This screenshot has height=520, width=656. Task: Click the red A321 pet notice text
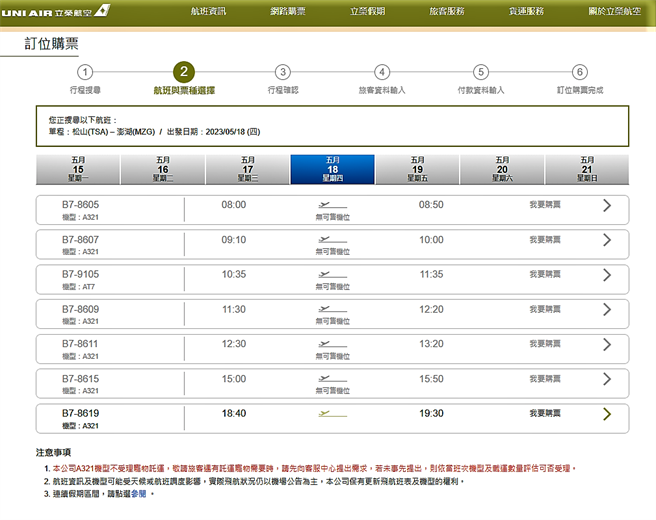point(314,469)
